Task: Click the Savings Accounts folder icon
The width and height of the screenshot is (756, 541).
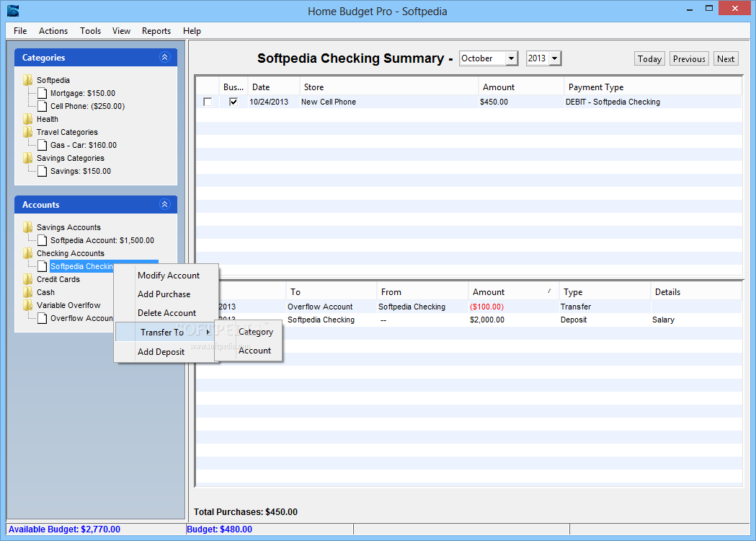Action: pyautogui.click(x=28, y=227)
